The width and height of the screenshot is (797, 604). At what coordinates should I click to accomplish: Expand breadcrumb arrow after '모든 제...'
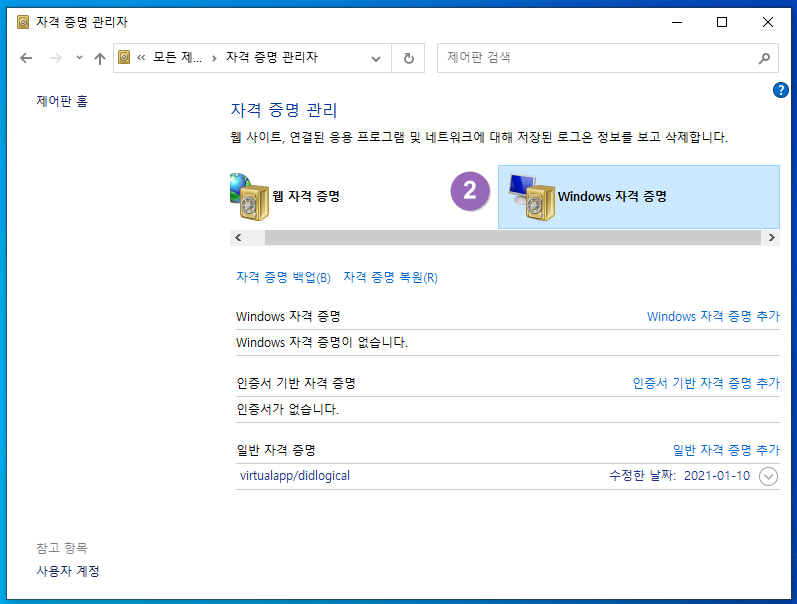pyautogui.click(x=214, y=58)
